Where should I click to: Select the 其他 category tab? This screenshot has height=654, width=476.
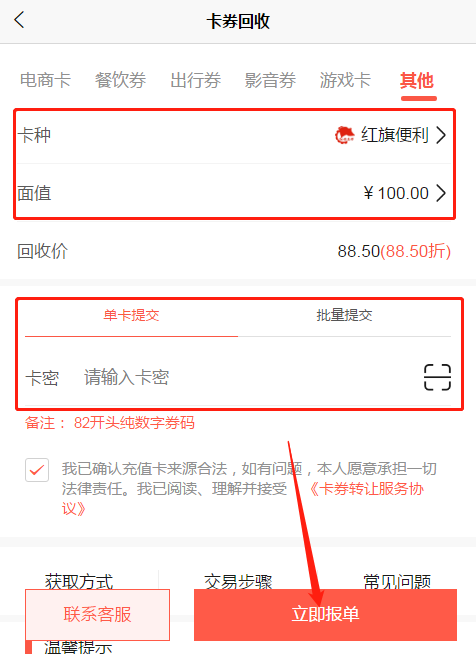point(417,80)
